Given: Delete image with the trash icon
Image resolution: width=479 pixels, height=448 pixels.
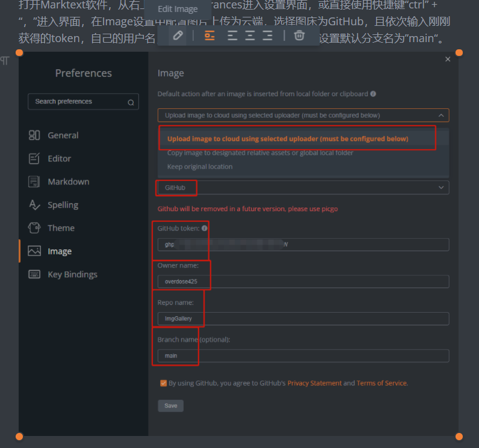Looking at the screenshot, I should (x=299, y=35).
